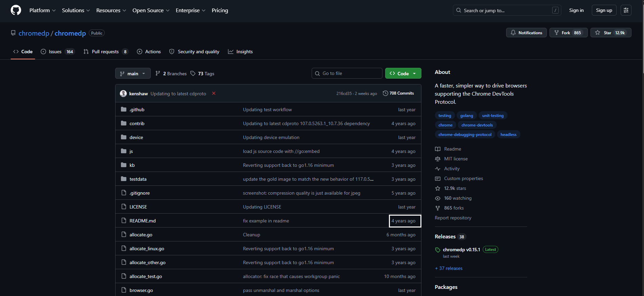This screenshot has height=296, width=644.
Task: Click the fork icon next to 865 forks
Action: tap(438, 208)
